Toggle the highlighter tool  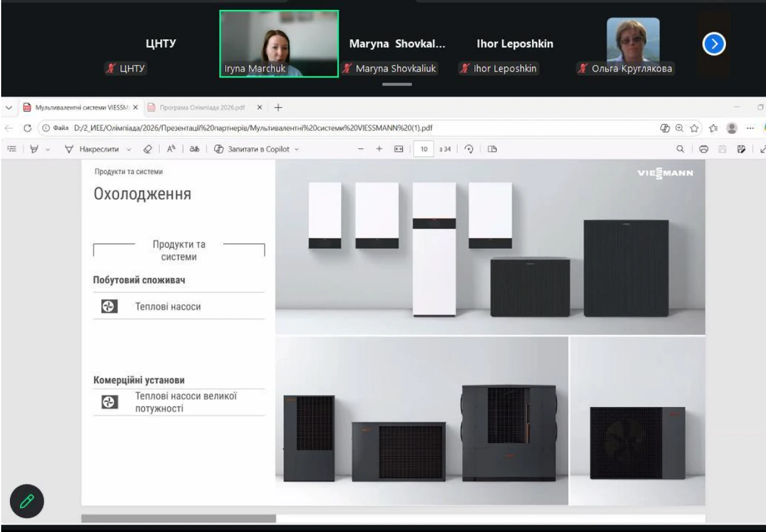coord(34,149)
